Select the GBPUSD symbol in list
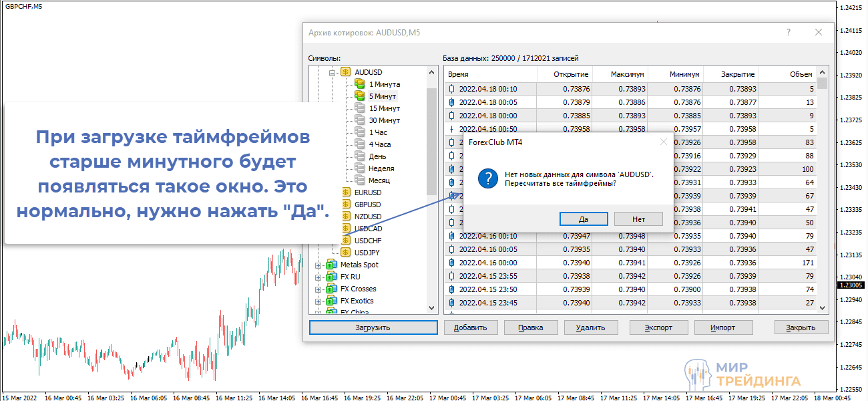The width and height of the screenshot is (868, 401). click(x=368, y=205)
